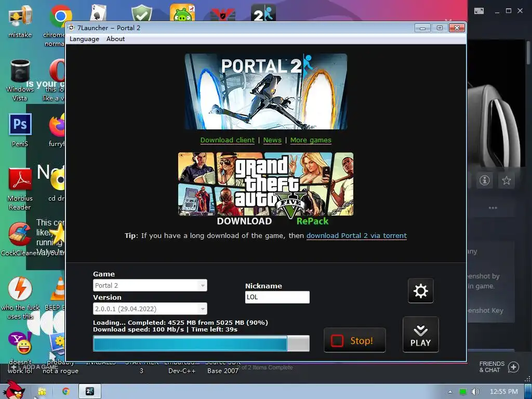The width and height of the screenshot is (532, 399).
Task: Open the chrome desktop shortcut
Action: click(x=58, y=24)
